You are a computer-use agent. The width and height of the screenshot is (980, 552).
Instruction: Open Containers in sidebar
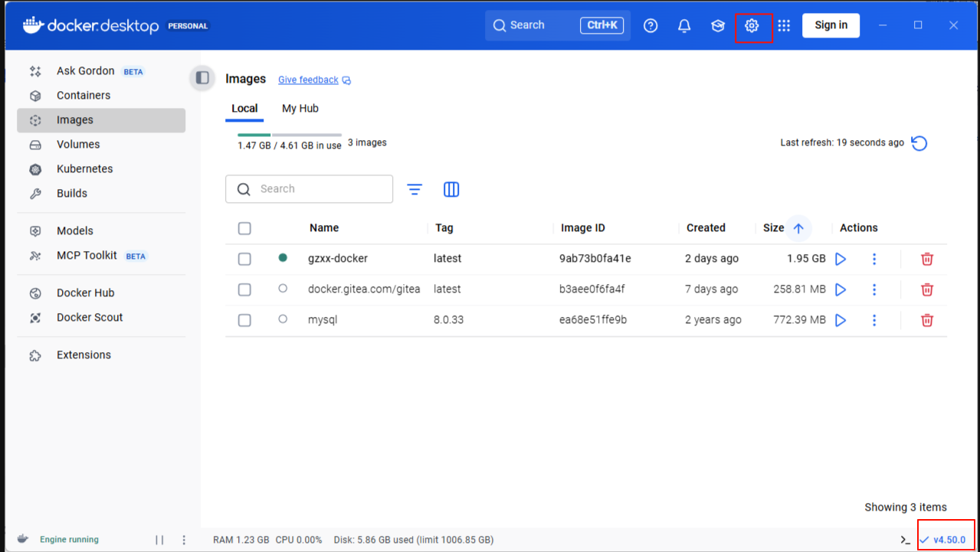pyautogui.click(x=101, y=96)
